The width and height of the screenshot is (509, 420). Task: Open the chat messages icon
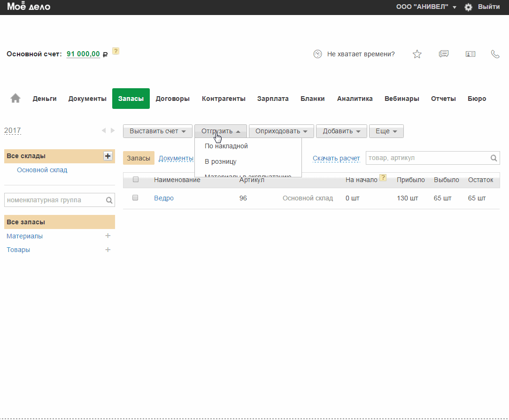(444, 54)
